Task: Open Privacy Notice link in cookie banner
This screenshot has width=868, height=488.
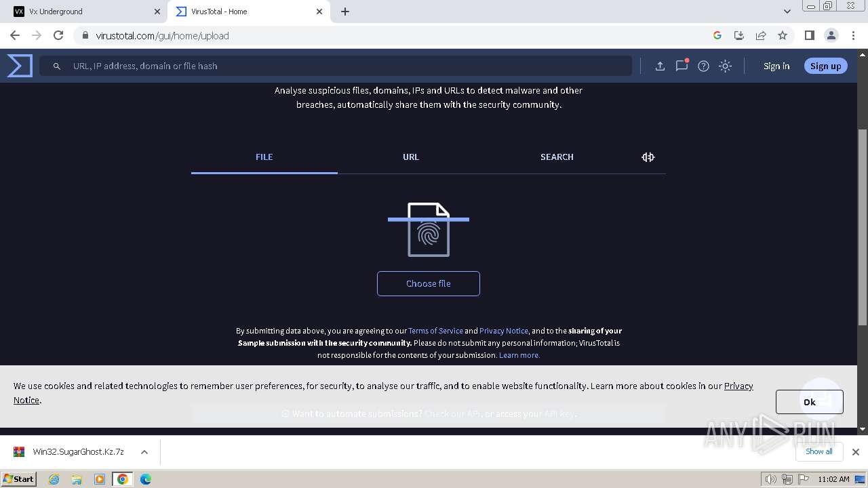Action: [738, 386]
